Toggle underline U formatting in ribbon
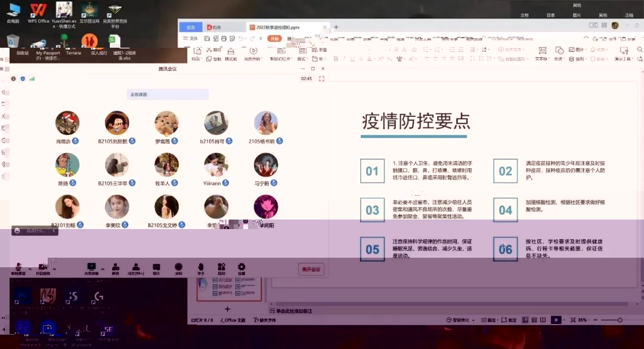This screenshot has width=644, height=349. tap(352, 59)
